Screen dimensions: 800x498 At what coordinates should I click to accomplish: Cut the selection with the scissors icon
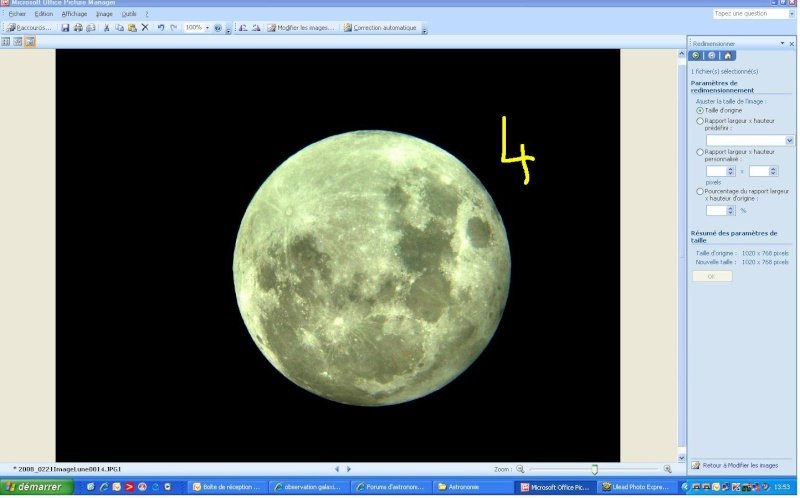coord(107,28)
